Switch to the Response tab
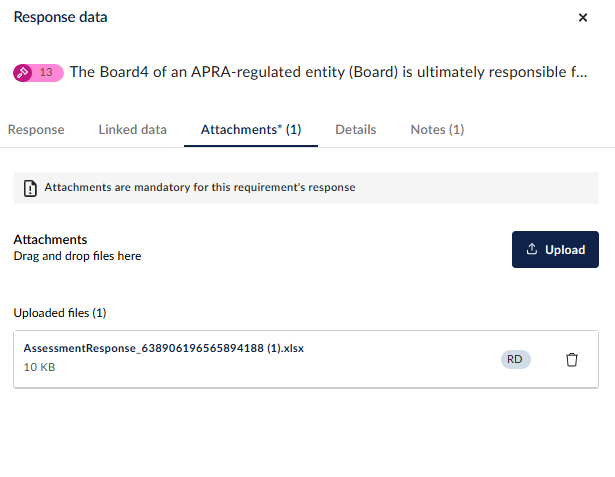 [36, 130]
